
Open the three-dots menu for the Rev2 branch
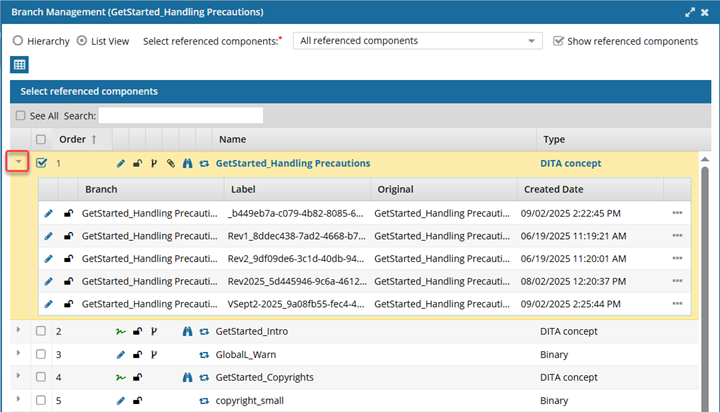coord(678,258)
